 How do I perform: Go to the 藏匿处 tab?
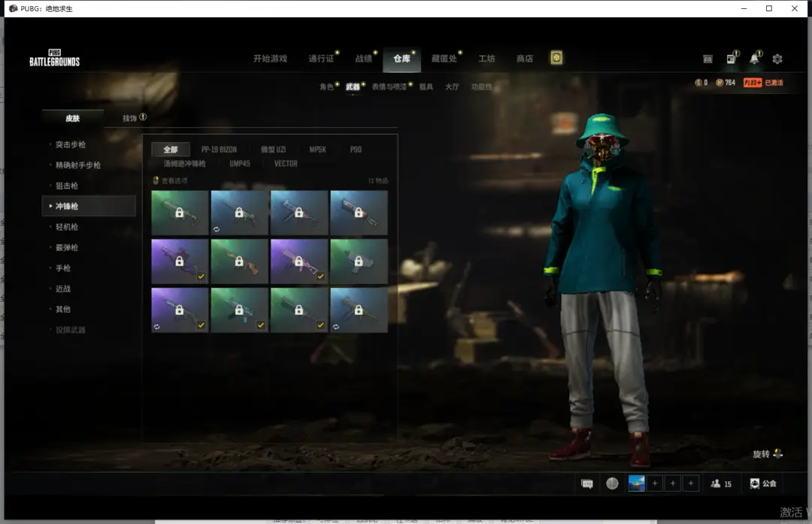444,59
